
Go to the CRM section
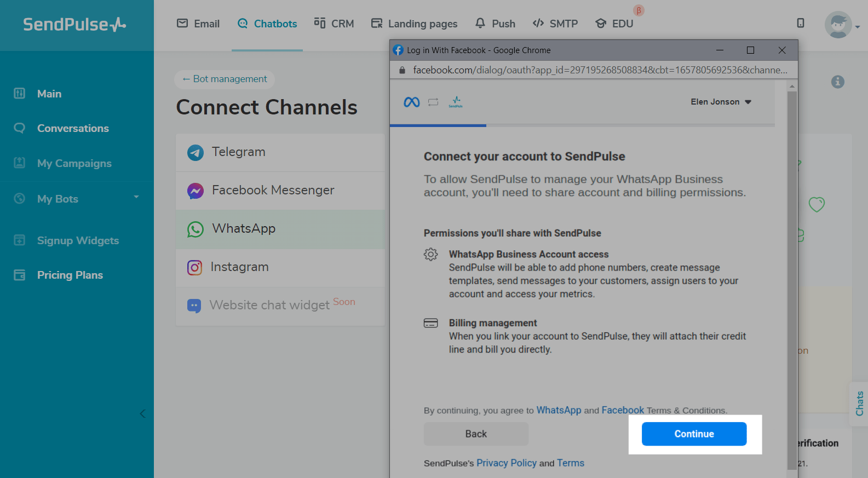coord(334,24)
